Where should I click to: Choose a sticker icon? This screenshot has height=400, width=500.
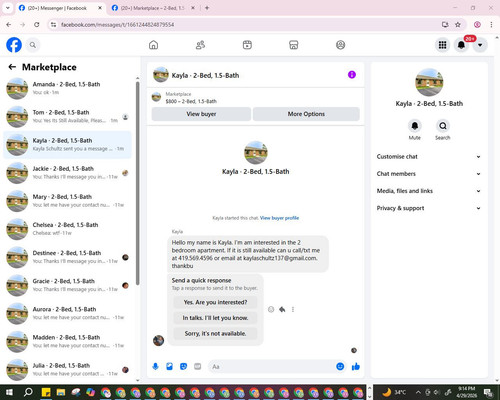tap(183, 367)
